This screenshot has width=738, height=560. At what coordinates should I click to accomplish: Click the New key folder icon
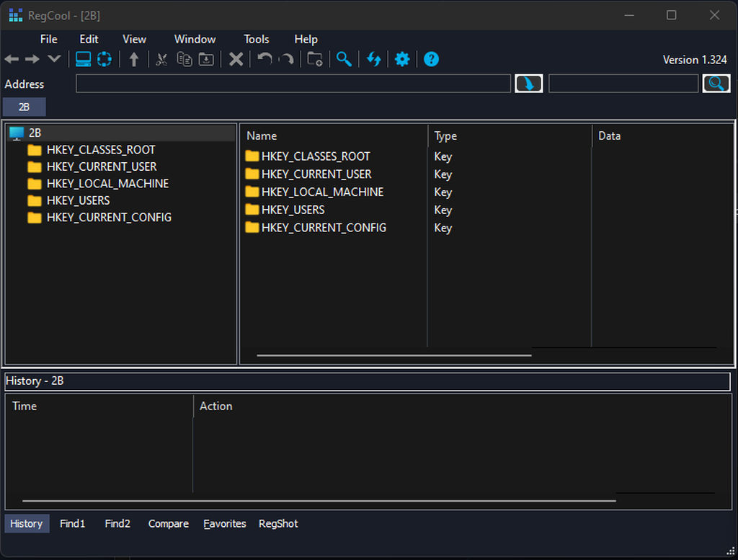click(x=315, y=59)
